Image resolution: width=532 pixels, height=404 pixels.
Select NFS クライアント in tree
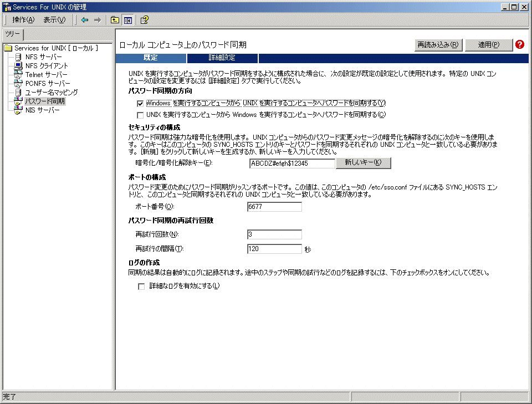(x=47, y=66)
